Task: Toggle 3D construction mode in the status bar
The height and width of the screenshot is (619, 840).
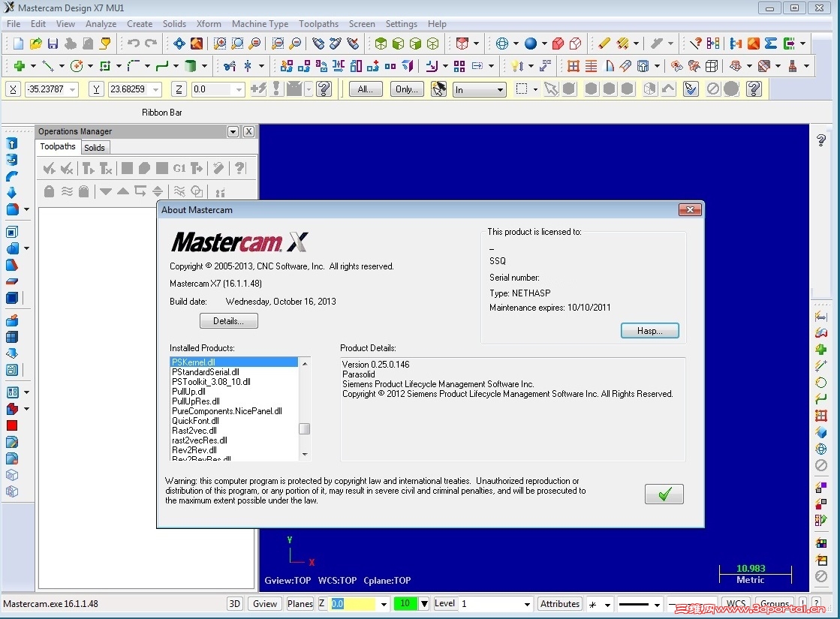Action: (x=234, y=604)
